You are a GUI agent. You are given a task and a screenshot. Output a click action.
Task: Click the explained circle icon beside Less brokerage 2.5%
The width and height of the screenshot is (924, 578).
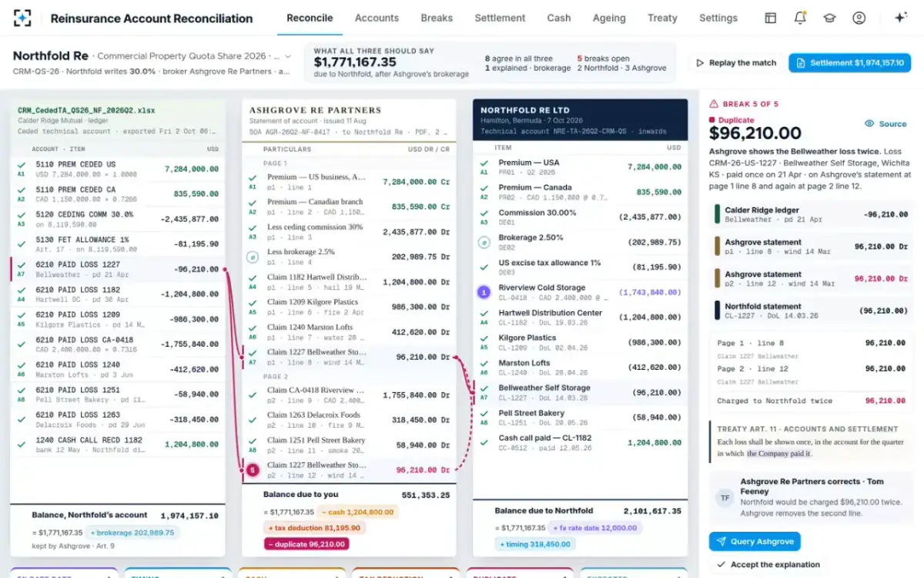point(252,257)
